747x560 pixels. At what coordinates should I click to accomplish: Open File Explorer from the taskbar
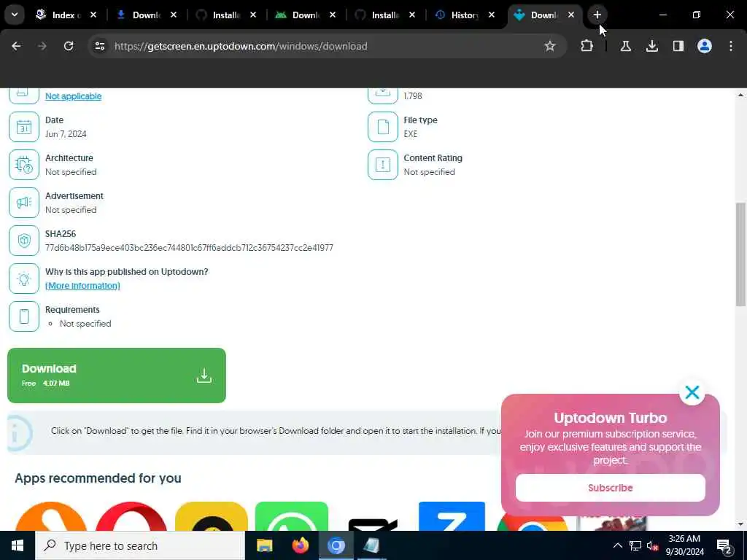(264, 545)
